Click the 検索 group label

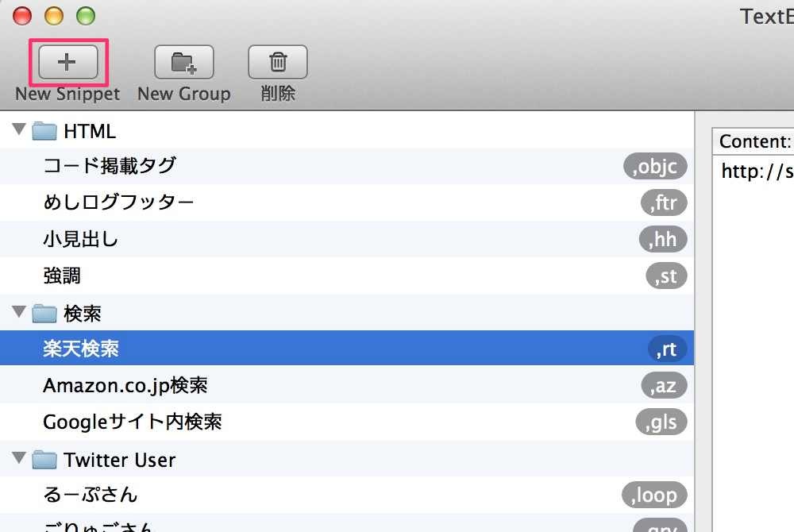[x=82, y=314]
